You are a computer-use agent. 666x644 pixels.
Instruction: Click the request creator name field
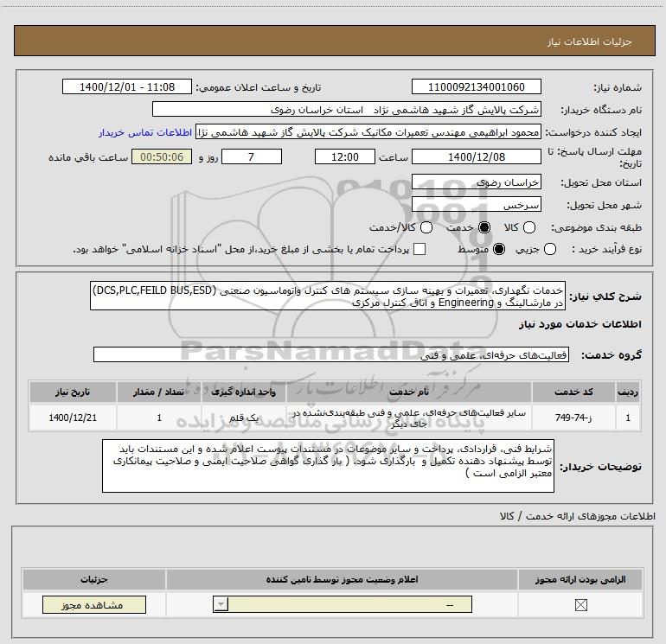click(x=368, y=132)
